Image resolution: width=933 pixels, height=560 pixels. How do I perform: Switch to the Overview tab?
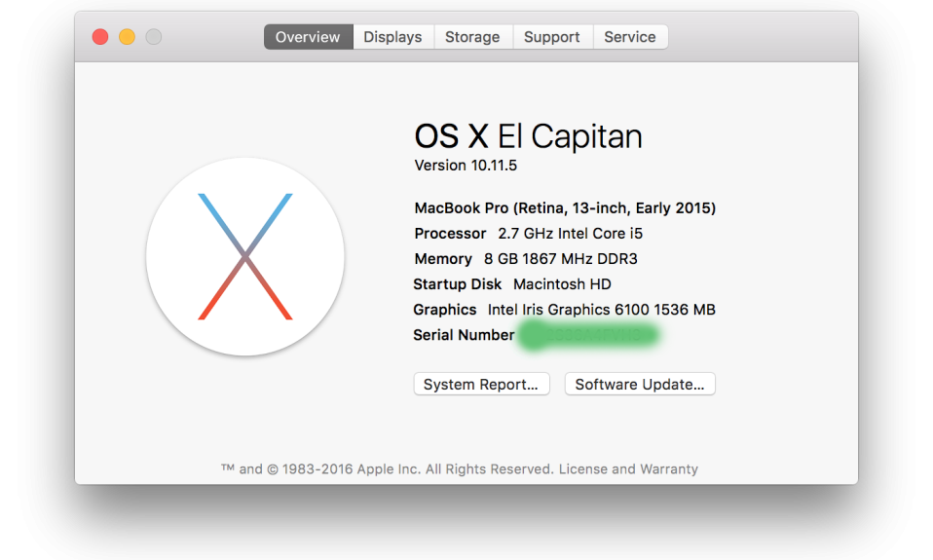click(x=308, y=37)
